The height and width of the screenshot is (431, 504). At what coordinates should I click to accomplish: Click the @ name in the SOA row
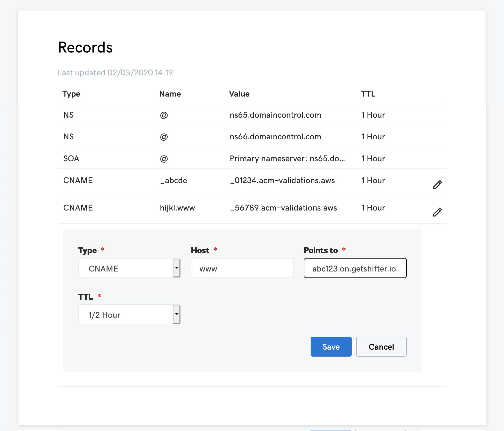click(164, 159)
